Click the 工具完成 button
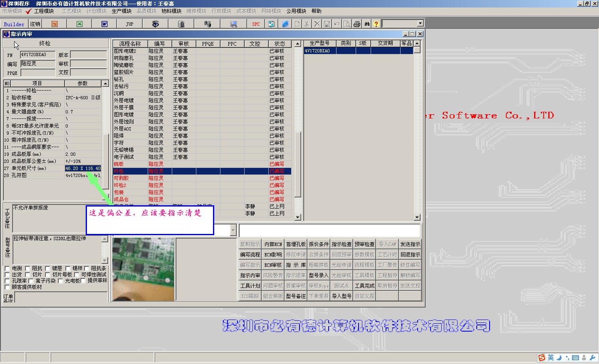Screen dimensions: 599x364 (364, 286)
